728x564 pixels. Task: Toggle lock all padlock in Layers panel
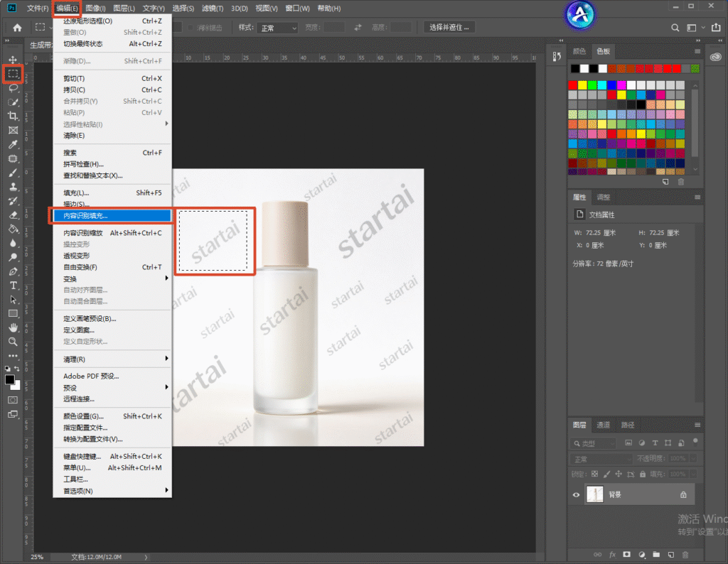click(643, 474)
